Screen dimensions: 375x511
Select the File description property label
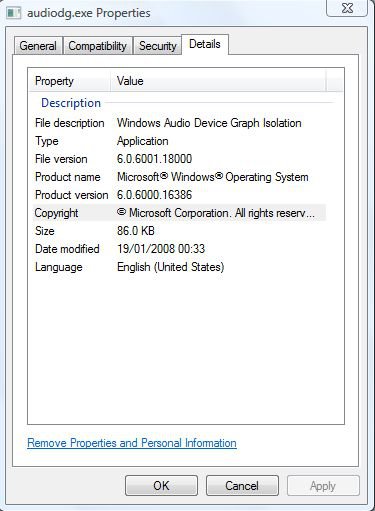point(70,123)
